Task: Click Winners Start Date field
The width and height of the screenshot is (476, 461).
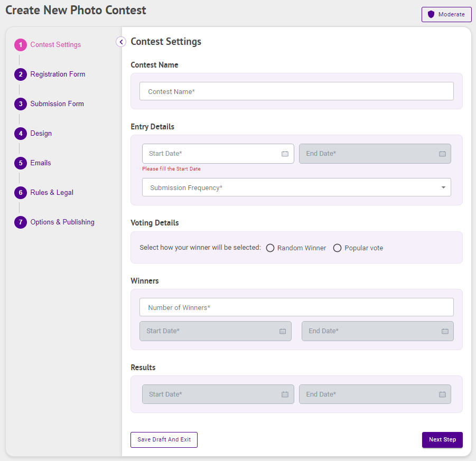Action: [x=216, y=331]
